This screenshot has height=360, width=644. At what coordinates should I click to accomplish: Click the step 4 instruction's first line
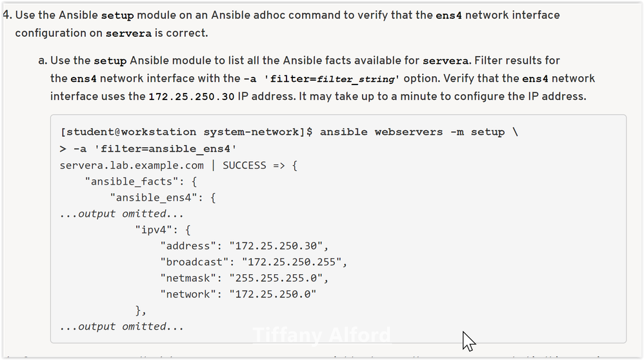[x=287, y=15]
